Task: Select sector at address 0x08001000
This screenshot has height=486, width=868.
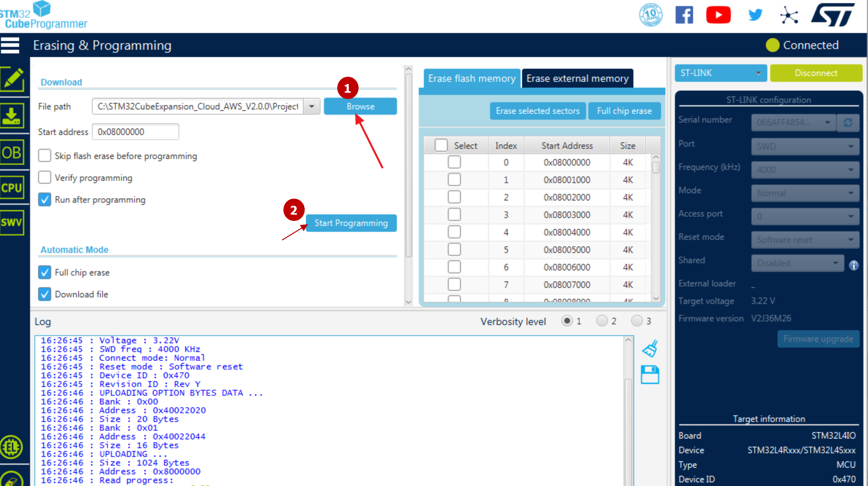Action: pyautogui.click(x=454, y=180)
